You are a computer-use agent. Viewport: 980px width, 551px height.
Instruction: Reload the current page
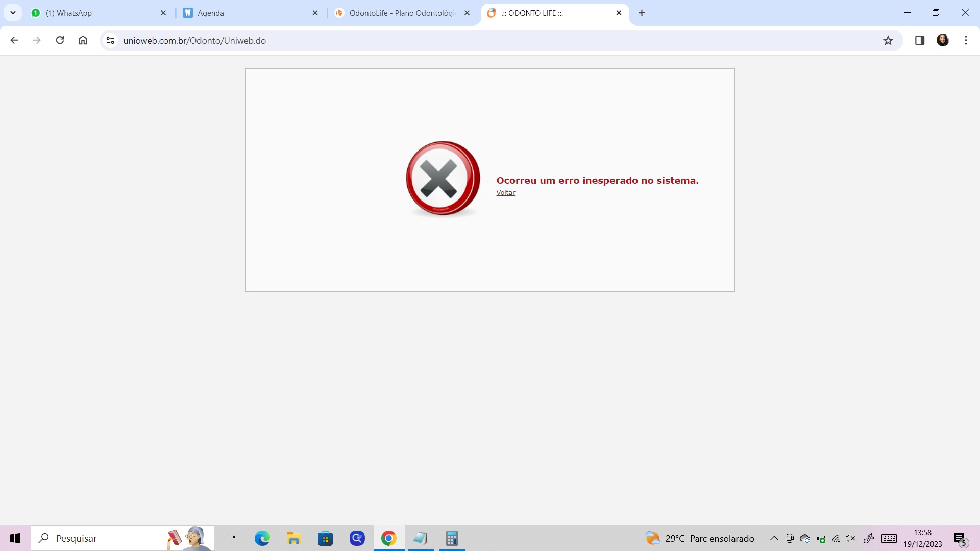60,40
